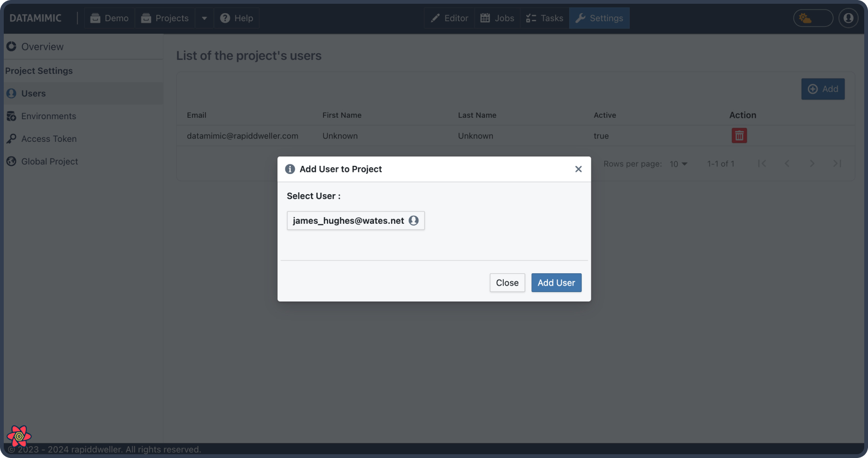This screenshot has height=458, width=868.
Task: Open Environments in the sidebar
Action: point(48,116)
